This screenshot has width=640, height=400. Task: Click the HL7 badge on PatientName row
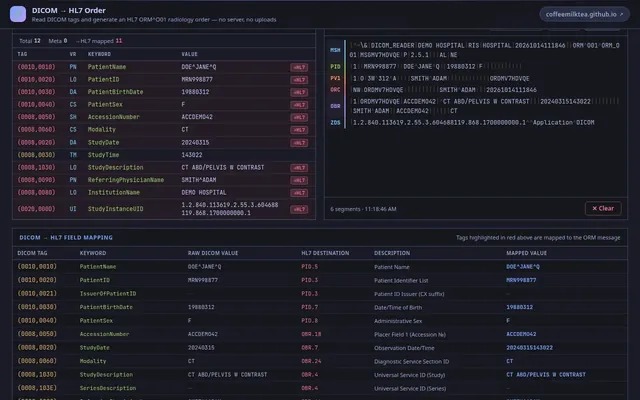[x=299, y=67]
